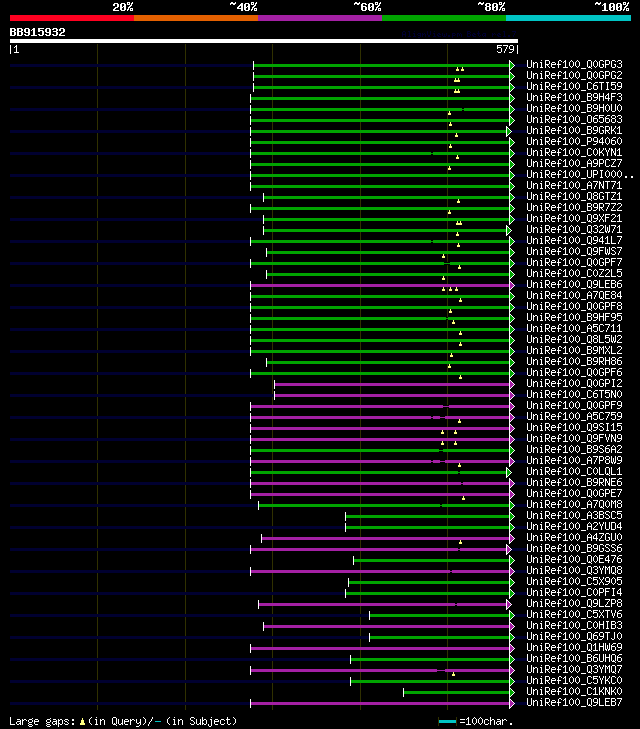640x729 pixels.
Task: Select the UniRef100_Q9XF21 label
Action: pyautogui.click(x=574, y=219)
